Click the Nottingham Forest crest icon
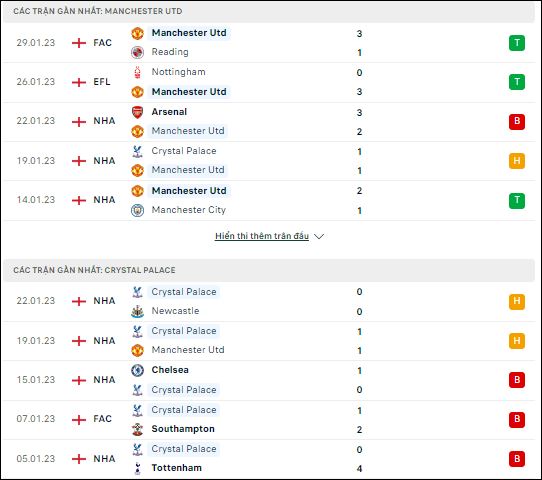Screen dimensions: 542x480 pyautogui.click(x=137, y=72)
